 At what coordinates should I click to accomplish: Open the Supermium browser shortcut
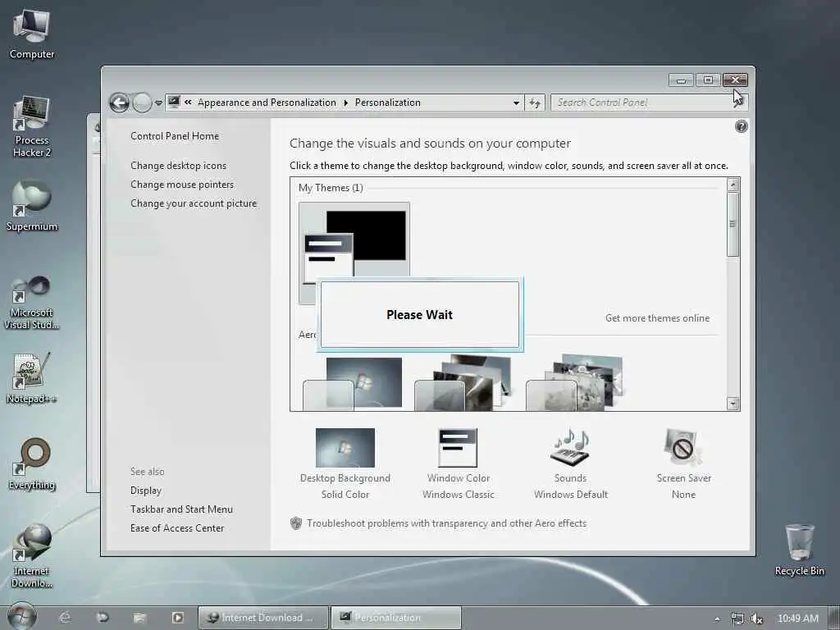click(32, 206)
